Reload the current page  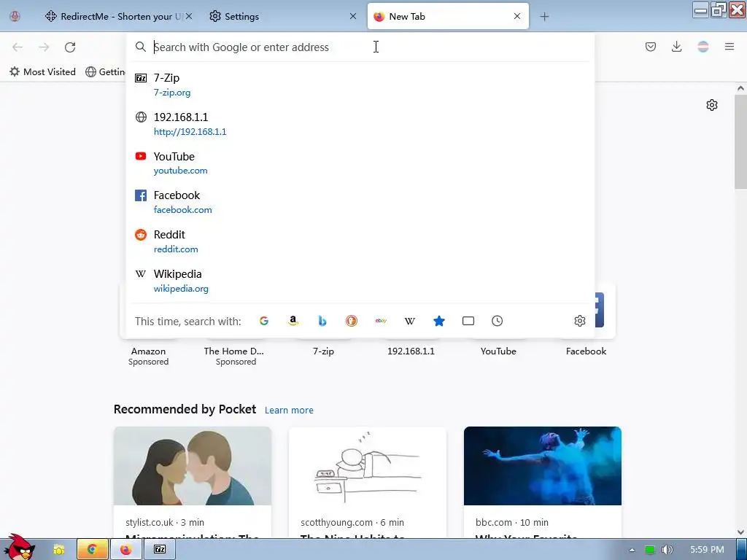(x=70, y=47)
